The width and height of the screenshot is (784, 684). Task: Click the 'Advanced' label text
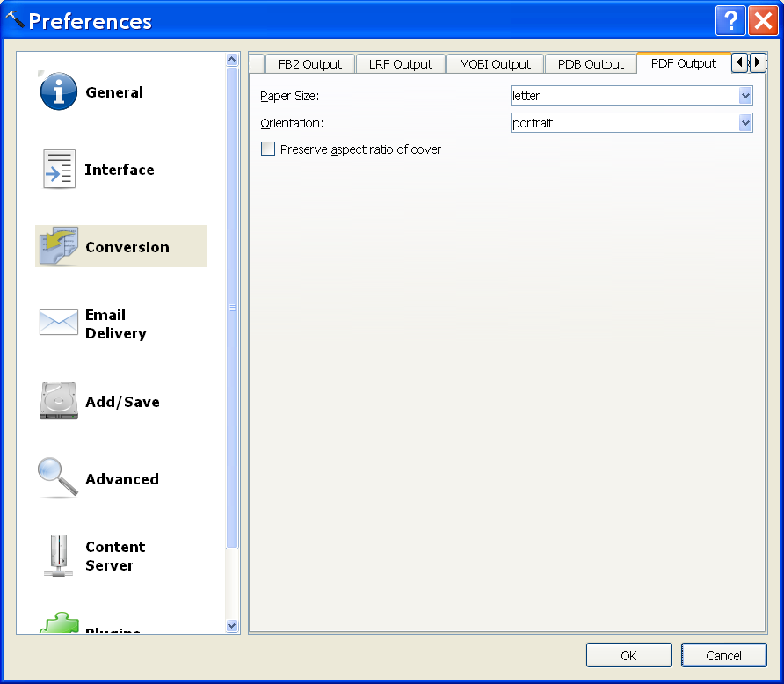[x=122, y=479]
